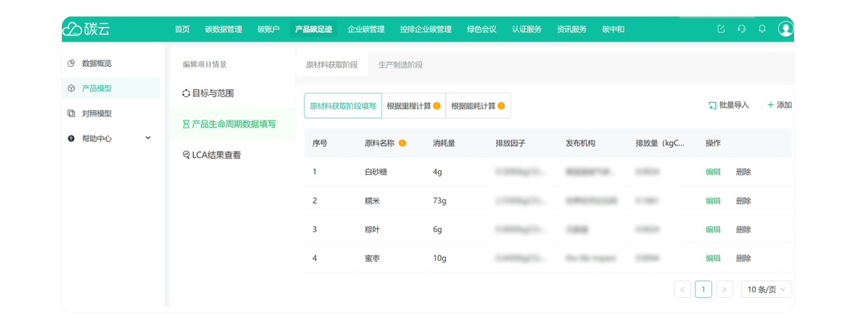This screenshot has height=334, width=868.
Task: Open the notifications bell
Action: (763, 29)
